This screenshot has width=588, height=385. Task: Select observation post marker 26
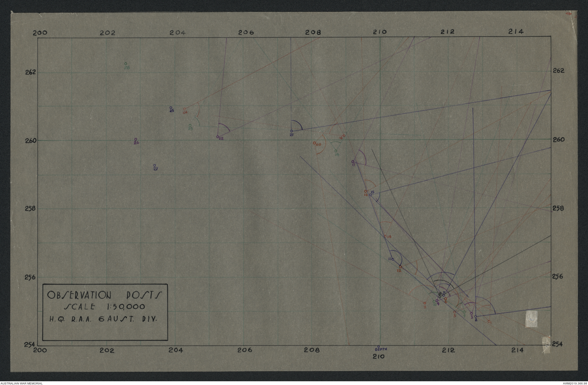[x=136, y=139]
